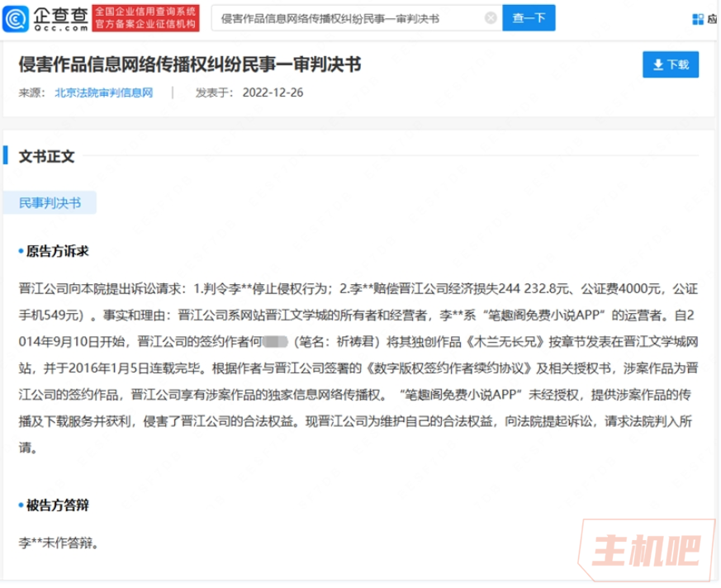Select the 民事判决书 tab
This screenshot has height=588, width=721.
click(x=50, y=202)
